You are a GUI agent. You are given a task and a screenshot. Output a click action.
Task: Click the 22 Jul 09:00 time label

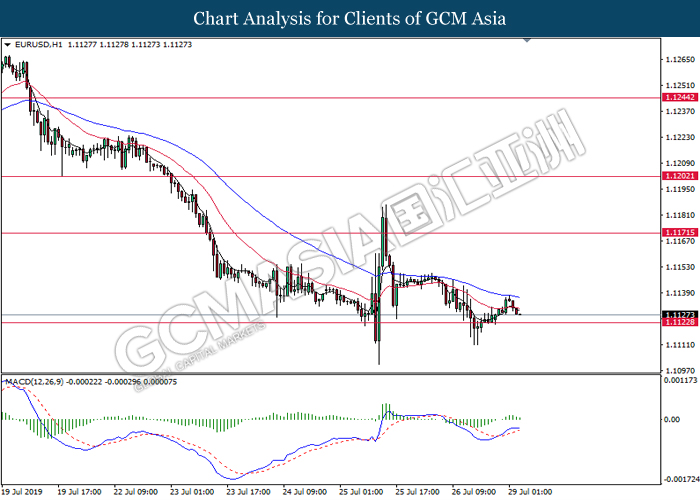(x=136, y=492)
